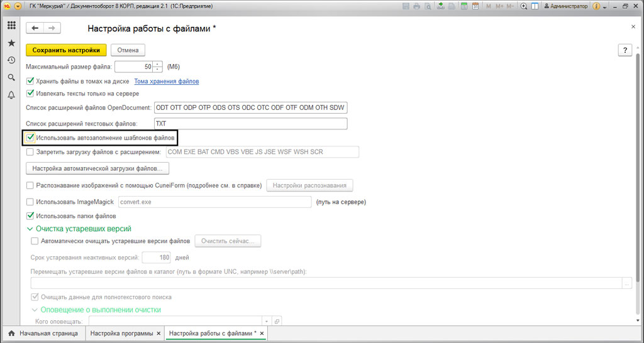The width and height of the screenshot is (644, 343).
Task: Click the back arrow navigation button
Action: coord(35,28)
